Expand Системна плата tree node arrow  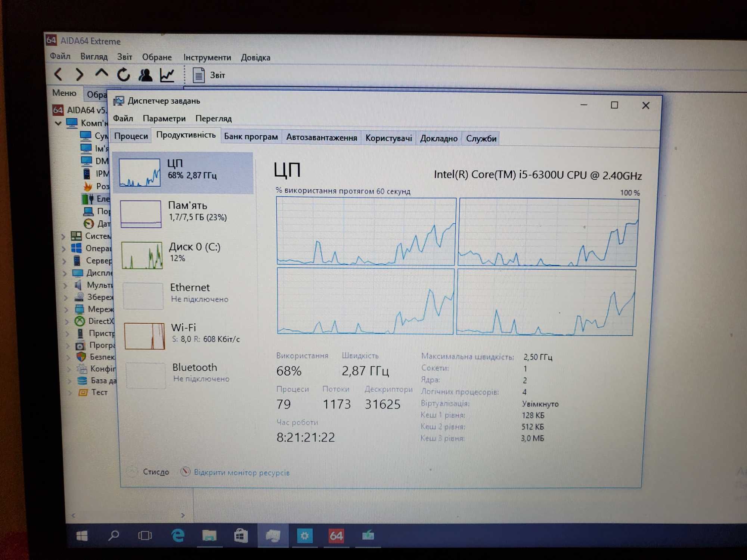pyautogui.click(x=63, y=236)
